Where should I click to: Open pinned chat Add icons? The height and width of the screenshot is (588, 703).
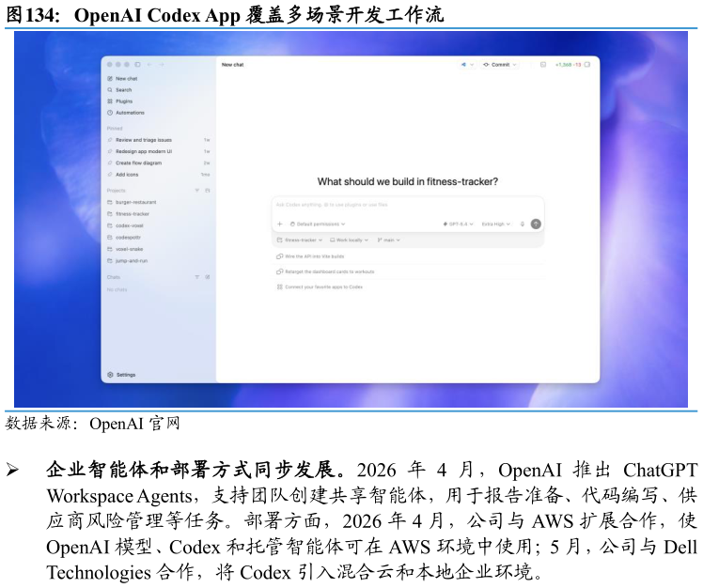[158, 175]
